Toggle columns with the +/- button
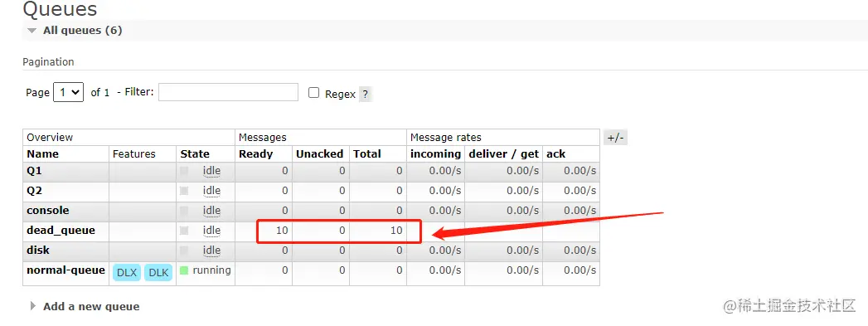 (x=615, y=137)
